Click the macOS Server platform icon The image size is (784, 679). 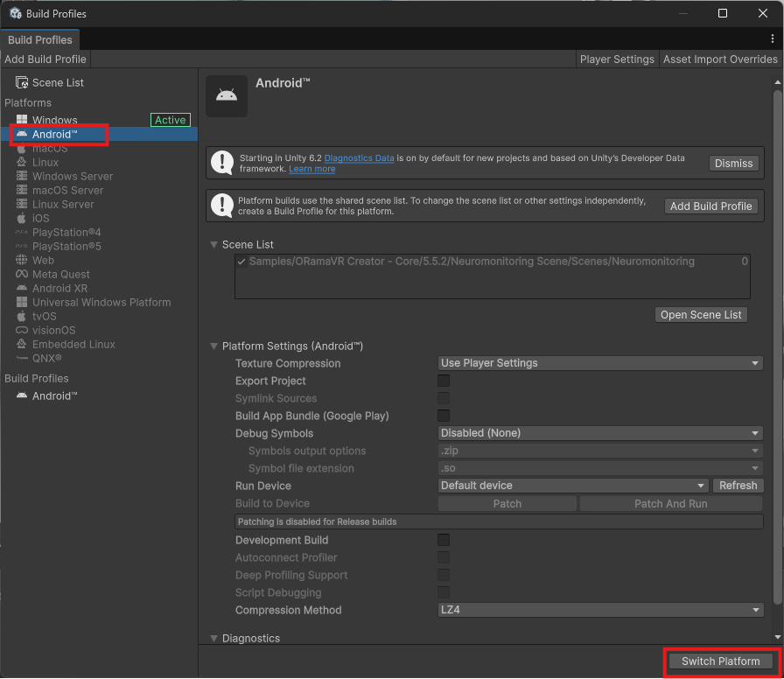[x=22, y=190]
